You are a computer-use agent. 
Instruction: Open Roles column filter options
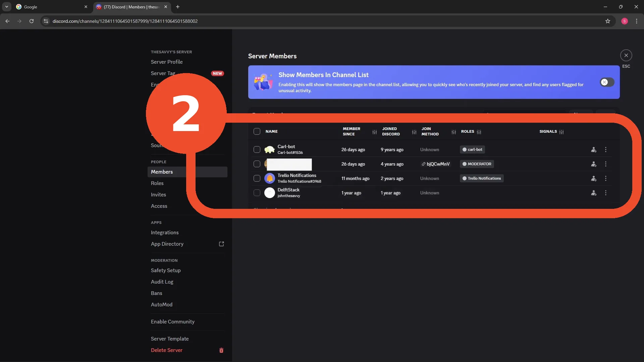479,132
